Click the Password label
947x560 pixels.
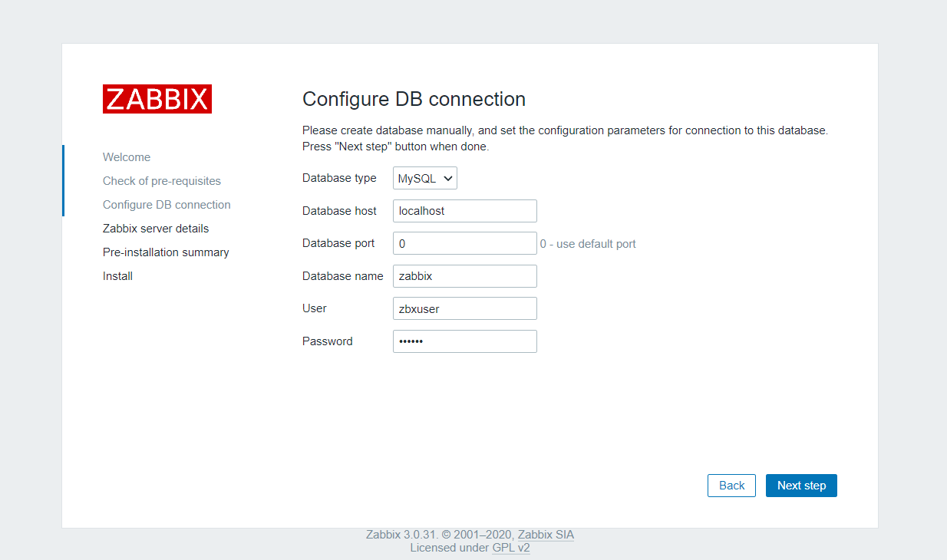(328, 341)
